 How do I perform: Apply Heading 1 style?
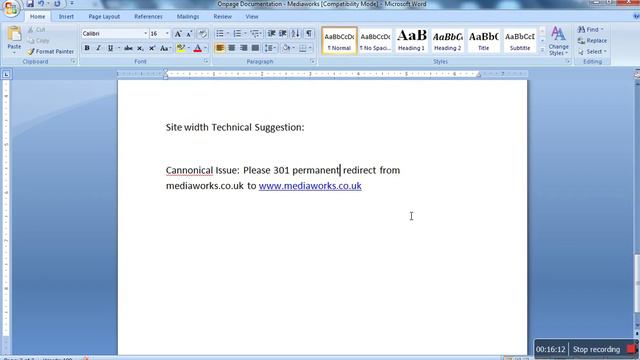[411, 41]
